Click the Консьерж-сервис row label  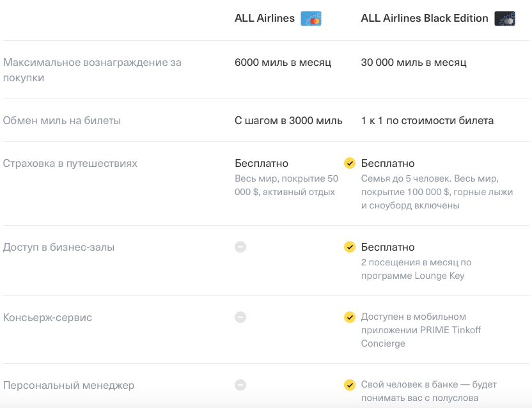point(48,317)
